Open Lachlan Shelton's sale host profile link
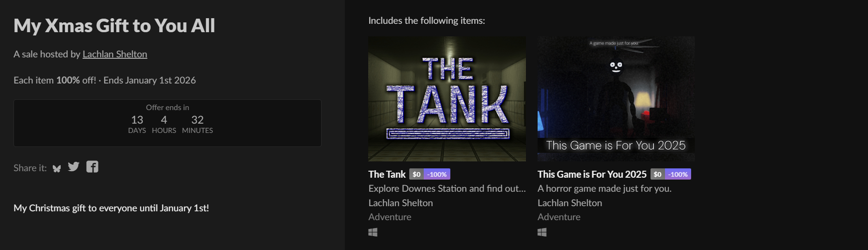Viewport: 868px width, 250px height. 115,54
